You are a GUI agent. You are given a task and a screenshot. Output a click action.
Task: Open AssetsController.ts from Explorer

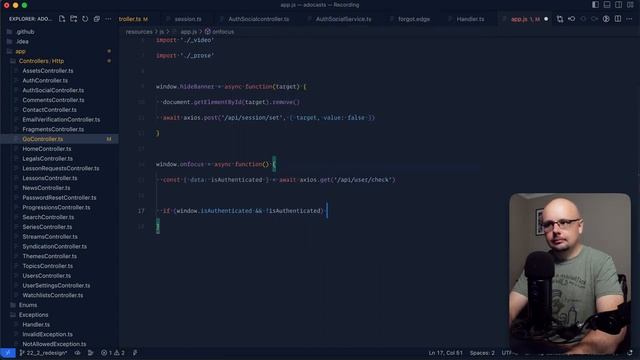pyautogui.click(x=48, y=71)
